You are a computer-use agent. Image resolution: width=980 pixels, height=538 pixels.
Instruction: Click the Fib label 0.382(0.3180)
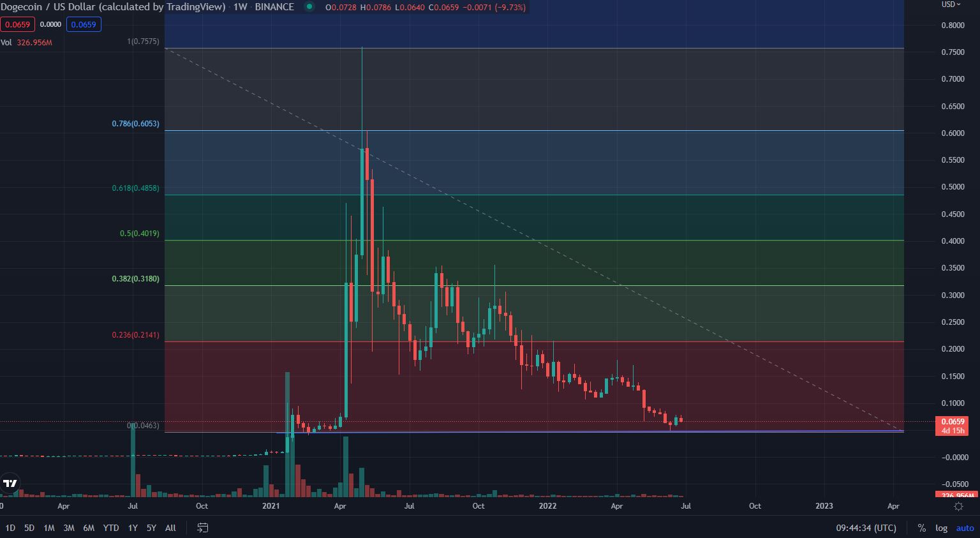tap(135, 279)
